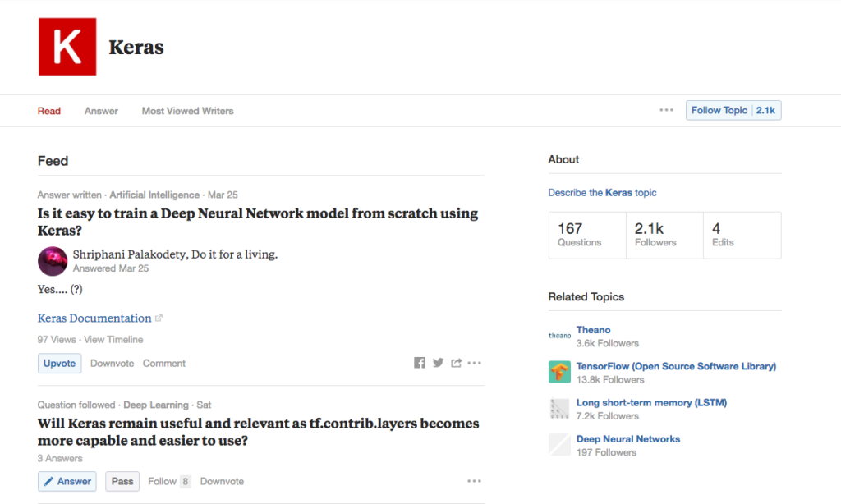Share answer on Twitter

click(x=439, y=363)
